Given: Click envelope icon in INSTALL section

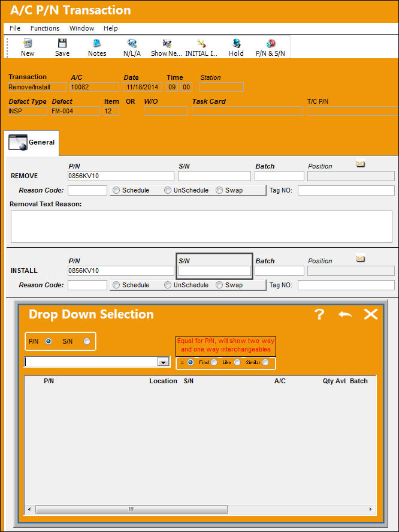Looking at the screenshot, I should [x=360, y=259].
